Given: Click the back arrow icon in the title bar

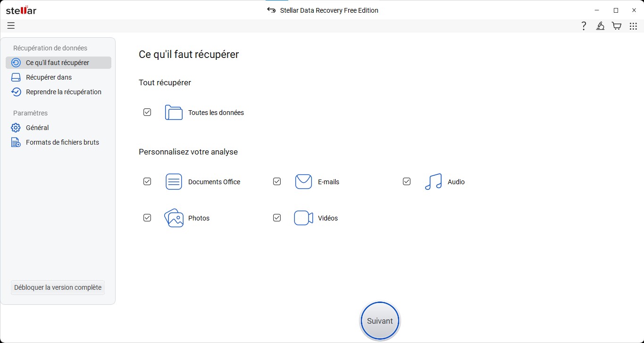Looking at the screenshot, I should point(271,10).
